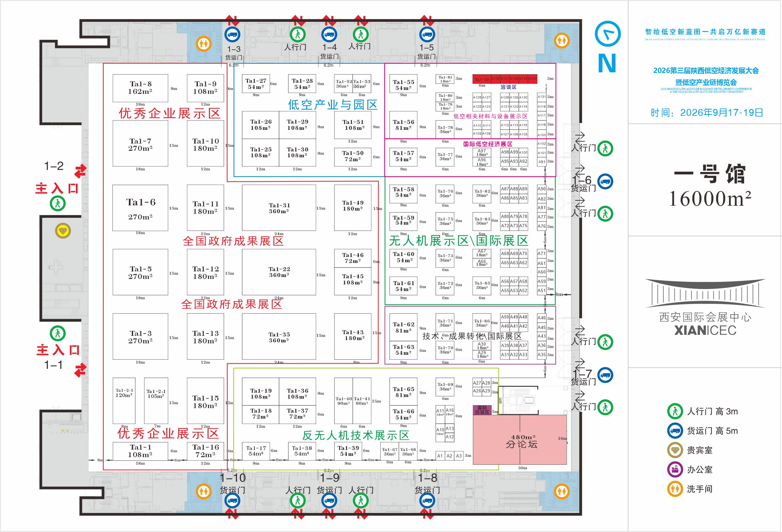
Task: Select booth Ta1-31 360m²
Action: (279, 208)
